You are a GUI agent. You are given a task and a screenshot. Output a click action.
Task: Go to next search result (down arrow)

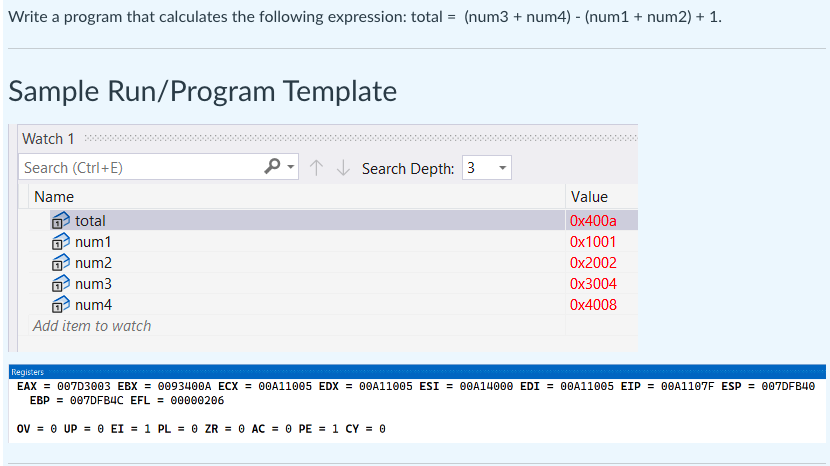pos(344,168)
